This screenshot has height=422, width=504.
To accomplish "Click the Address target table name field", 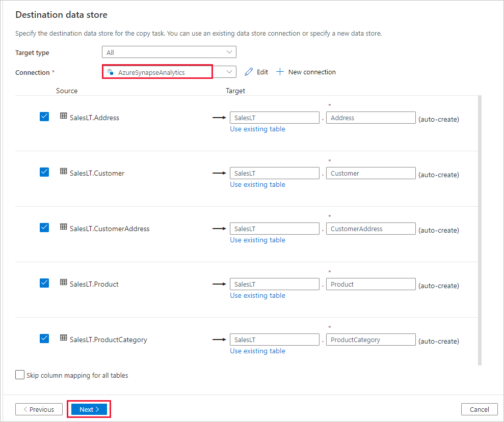I will [x=370, y=117].
